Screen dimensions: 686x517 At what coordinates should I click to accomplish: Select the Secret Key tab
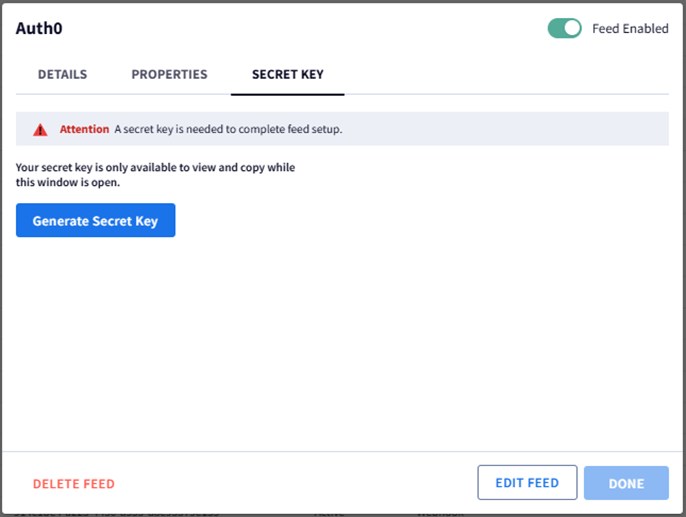pos(287,74)
